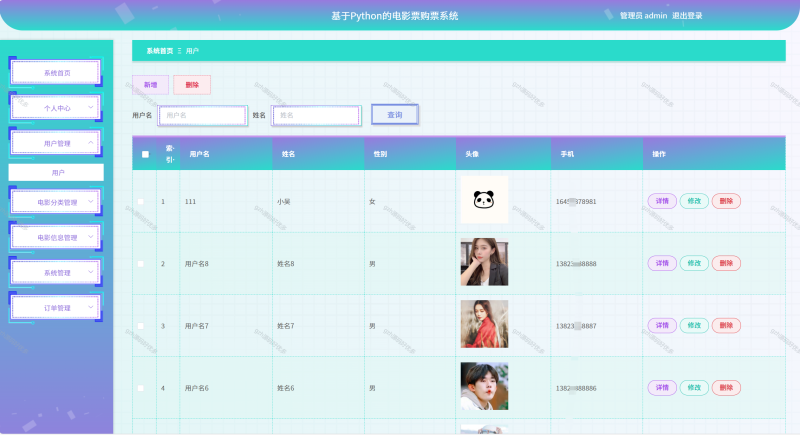Click 退出登录 logout link

click(687, 16)
